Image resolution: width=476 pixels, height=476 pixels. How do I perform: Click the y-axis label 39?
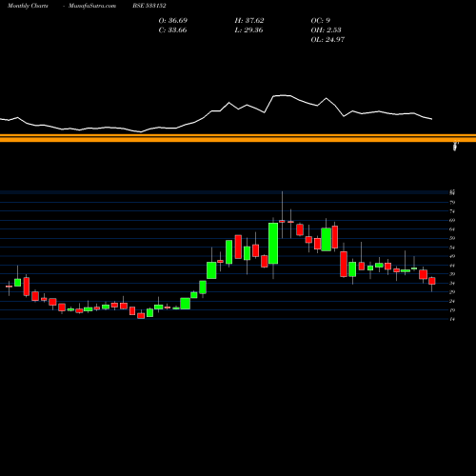(x=452, y=274)
